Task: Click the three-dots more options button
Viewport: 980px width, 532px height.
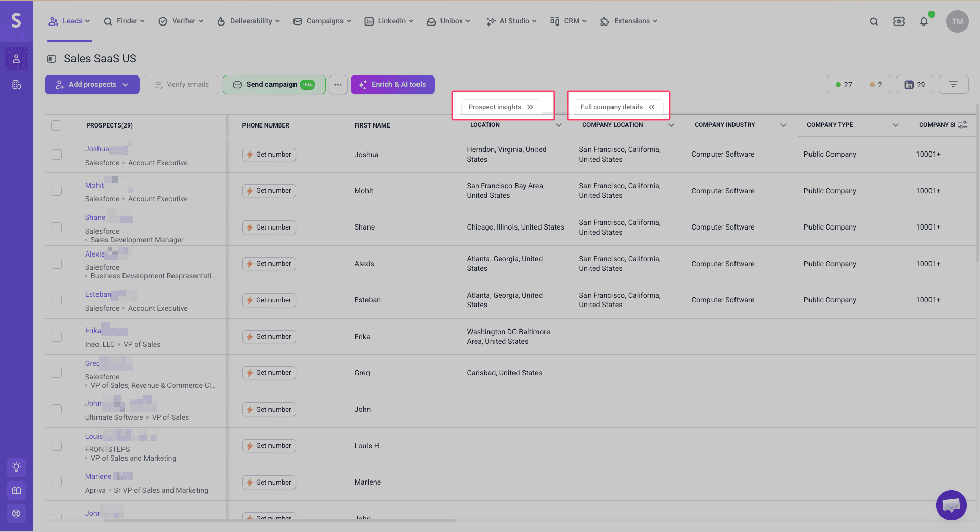Action: [x=338, y=85]
